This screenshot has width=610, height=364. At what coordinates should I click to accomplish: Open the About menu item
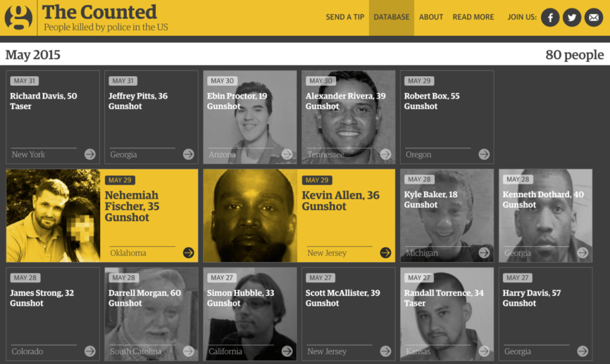[x=431, y=17]
